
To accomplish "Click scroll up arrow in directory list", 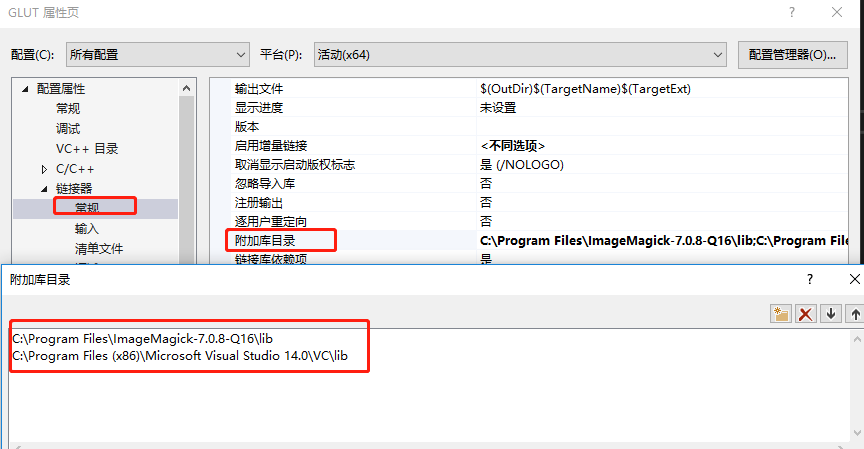I will click(x=857, y=339).
